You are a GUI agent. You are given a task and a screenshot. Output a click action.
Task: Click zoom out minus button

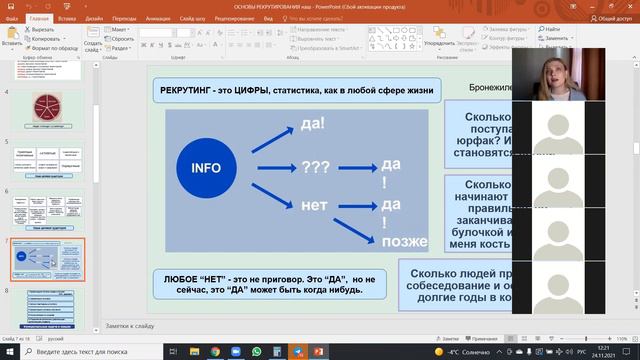[562, 339]
